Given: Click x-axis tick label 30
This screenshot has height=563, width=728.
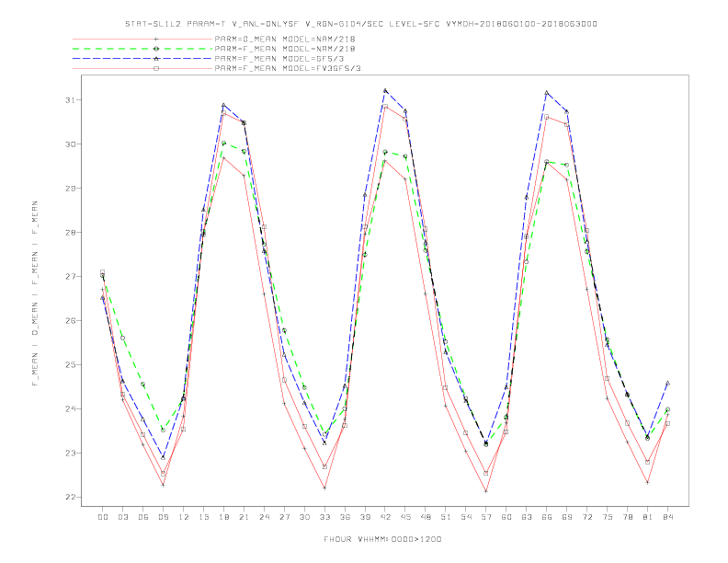Looking at the screenshot, I should (304, 517).
